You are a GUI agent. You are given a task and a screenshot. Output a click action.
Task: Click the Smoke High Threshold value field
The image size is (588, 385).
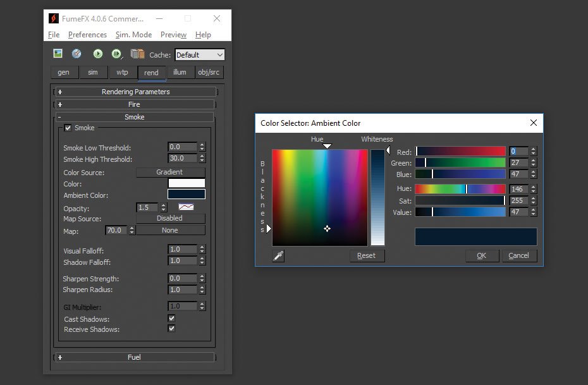point(182,158)
